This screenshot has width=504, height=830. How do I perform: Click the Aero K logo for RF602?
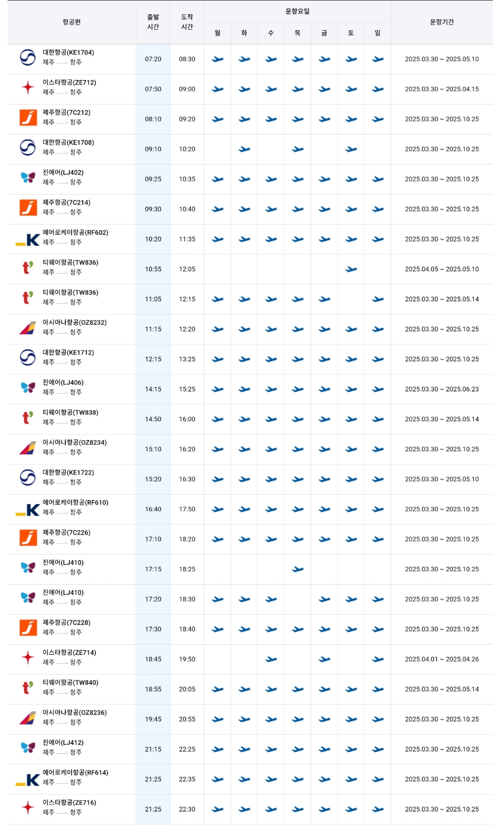(27, 240)
